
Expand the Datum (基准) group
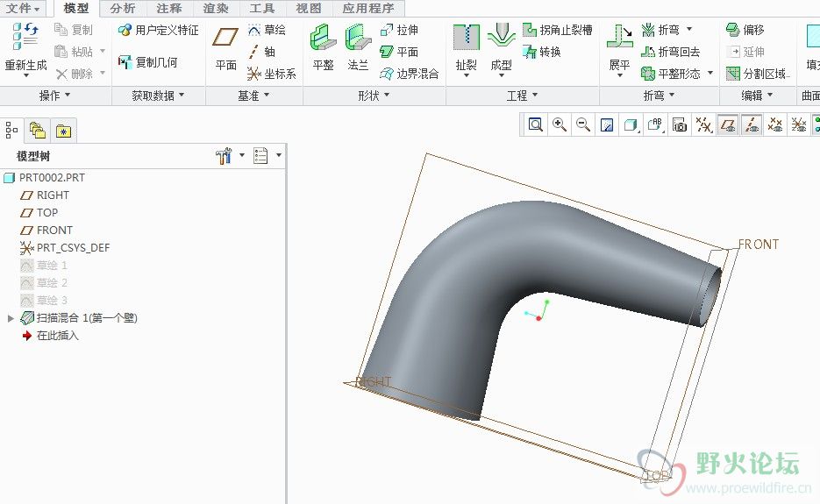[253, 96]
